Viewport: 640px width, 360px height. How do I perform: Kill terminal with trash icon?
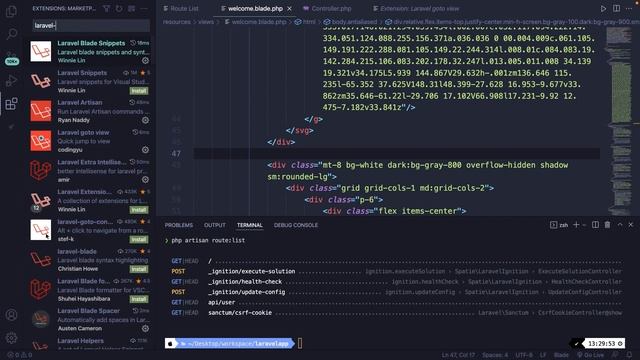[x=607, y=225]
